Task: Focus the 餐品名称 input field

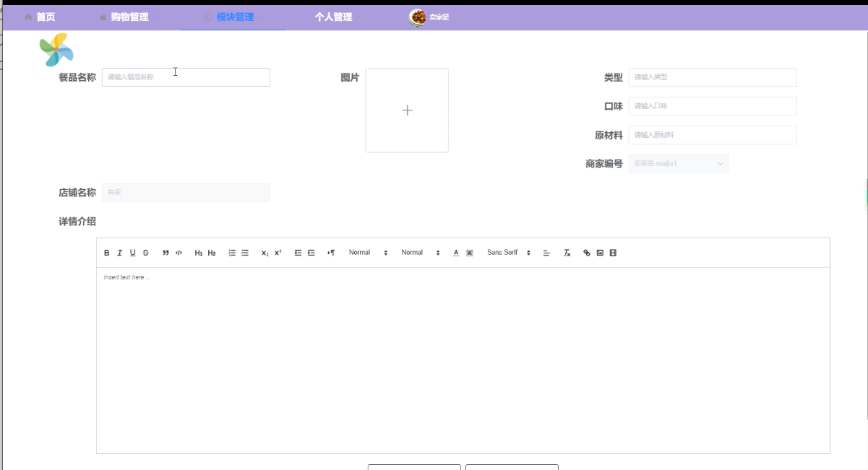Action: pos(186,77)
